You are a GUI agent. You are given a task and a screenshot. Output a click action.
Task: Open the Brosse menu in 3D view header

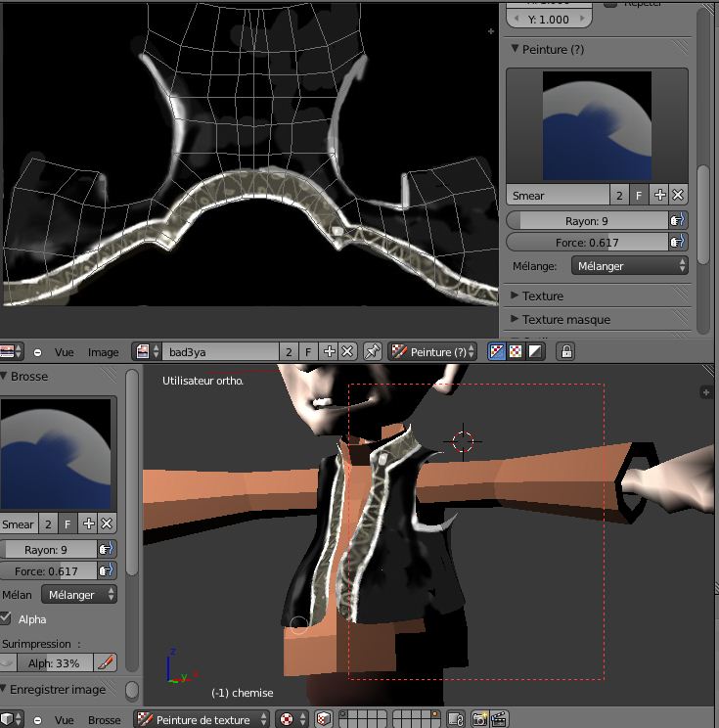(x=105, y=719)
